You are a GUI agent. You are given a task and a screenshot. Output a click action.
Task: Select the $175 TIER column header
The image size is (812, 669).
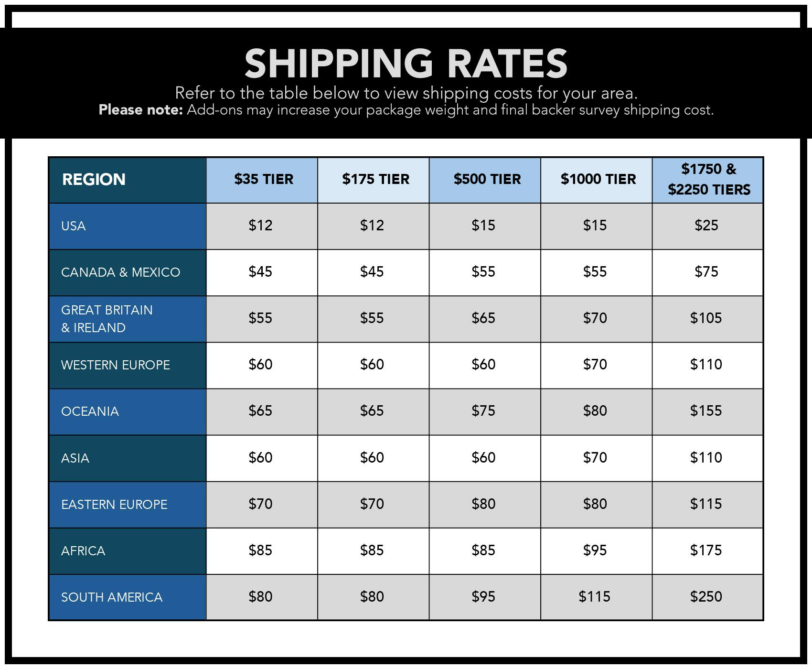[375, 179]
